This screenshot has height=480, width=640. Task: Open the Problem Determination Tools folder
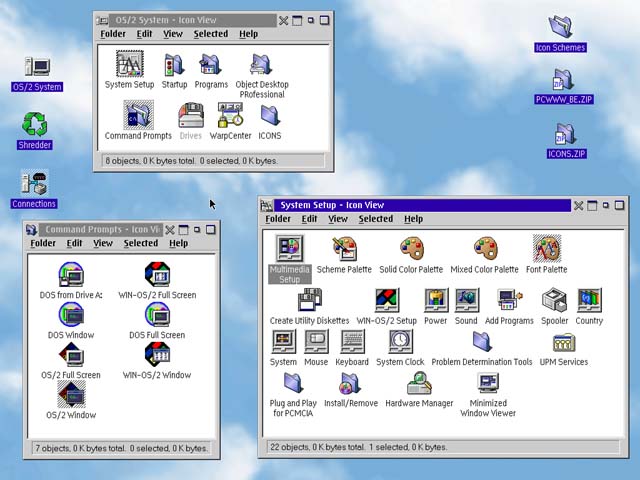482,342
